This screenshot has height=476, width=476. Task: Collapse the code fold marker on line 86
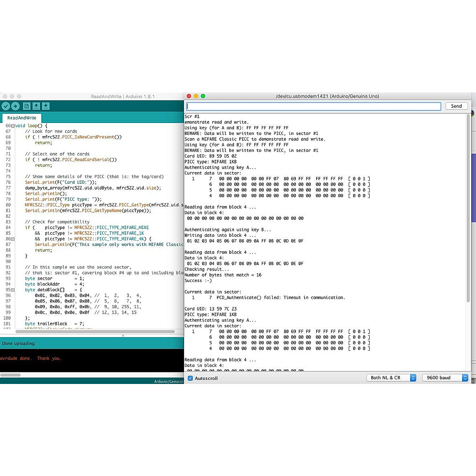pyautogui.click(x=13, y=239)
